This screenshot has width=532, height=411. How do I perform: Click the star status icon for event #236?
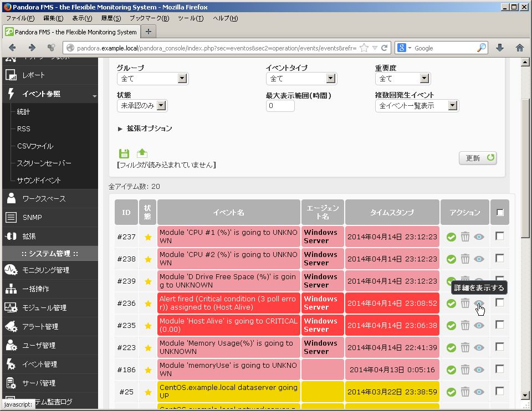[148, 304]
